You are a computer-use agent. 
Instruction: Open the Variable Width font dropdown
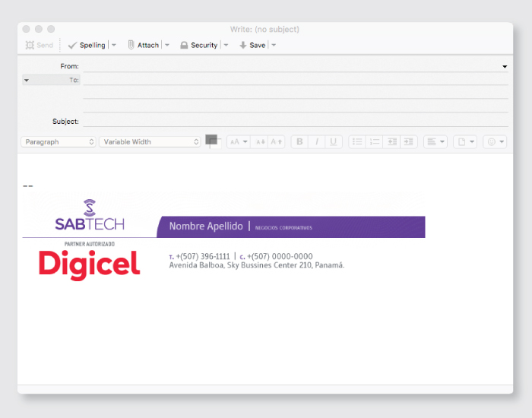[x=150, y=142]
